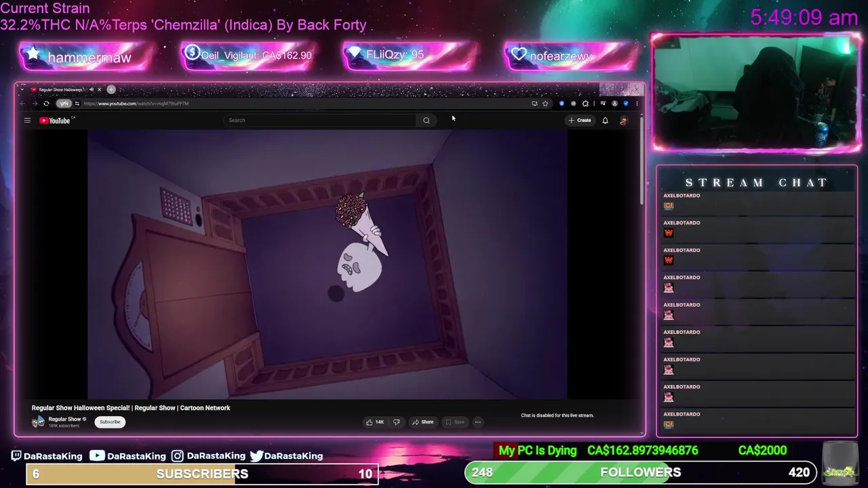This screenshot has width=868, height=488.
Task: Open YouTube notifications bell
Action: (605, 121)
